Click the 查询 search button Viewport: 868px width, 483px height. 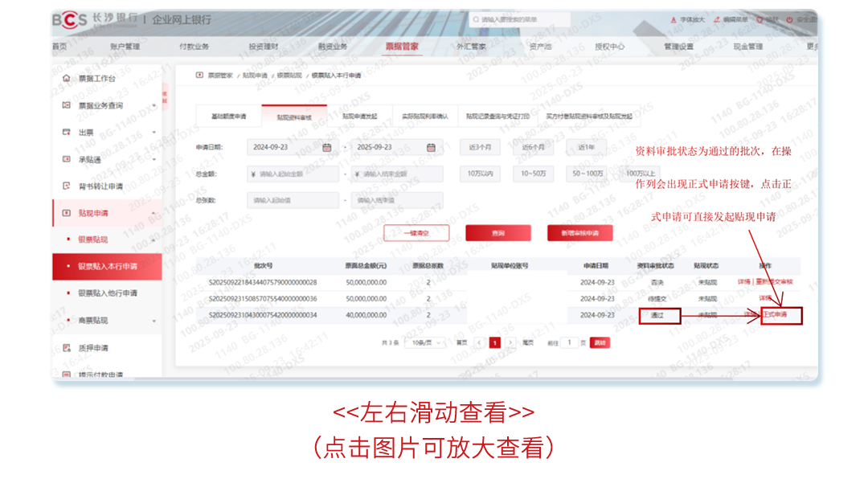498,233
